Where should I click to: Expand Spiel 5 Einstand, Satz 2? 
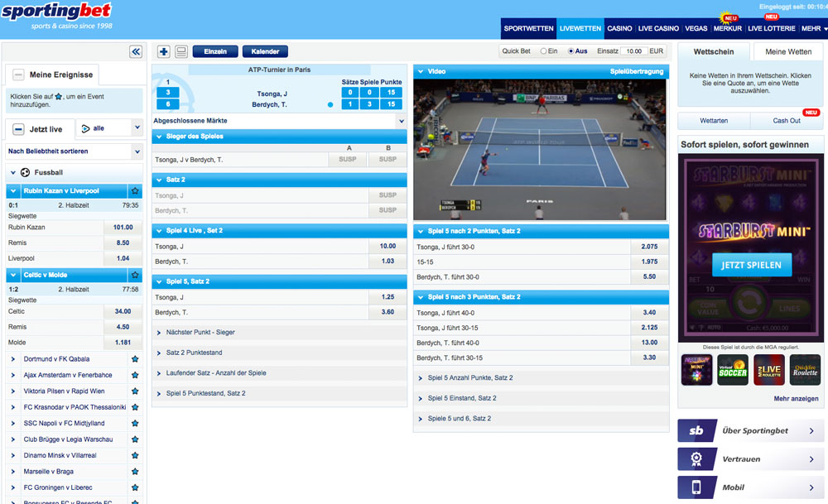point(421,398)
